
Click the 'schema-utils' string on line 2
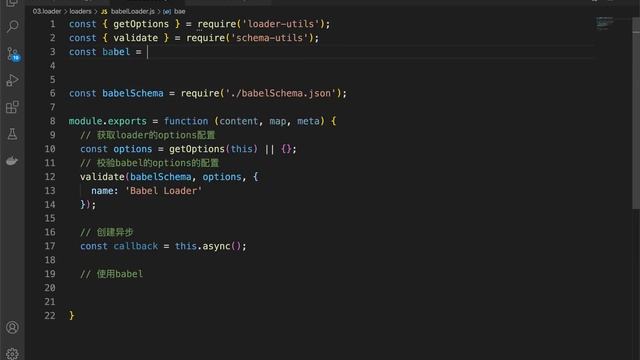[269, 38]
